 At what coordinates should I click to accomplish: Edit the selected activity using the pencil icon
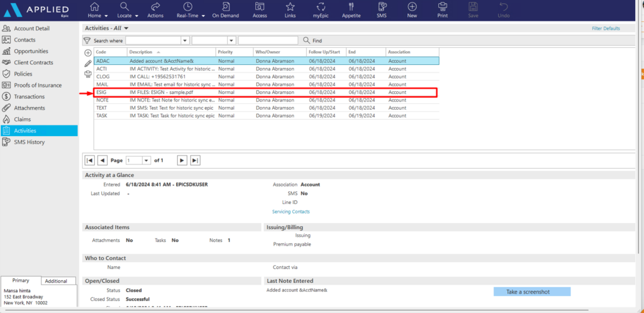[x=87, y=64]
